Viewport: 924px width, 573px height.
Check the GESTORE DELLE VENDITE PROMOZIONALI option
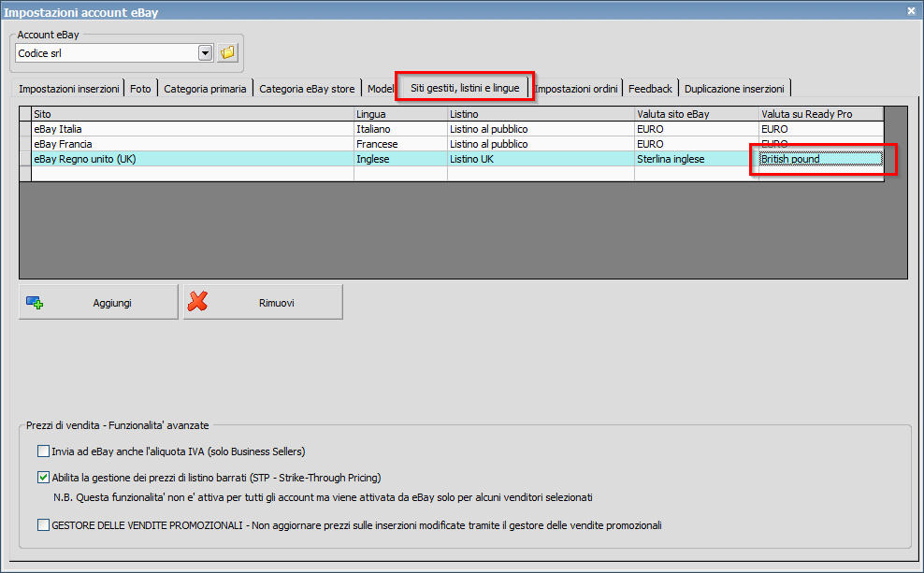click(43, 524)
